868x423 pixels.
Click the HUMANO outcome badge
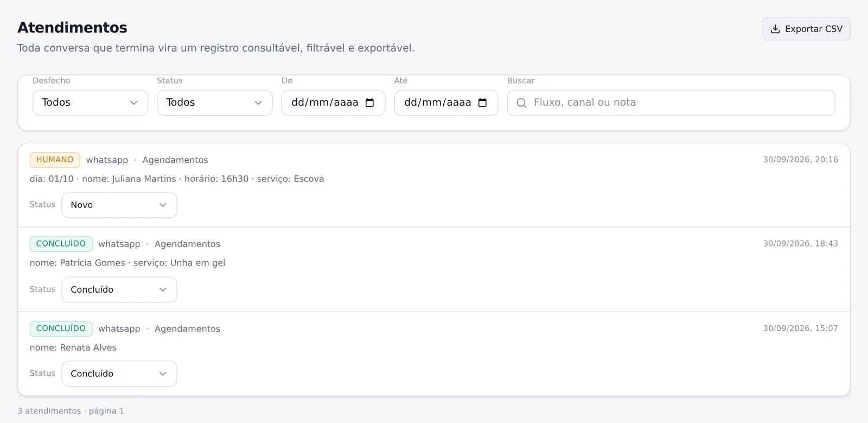click(55, 160)
